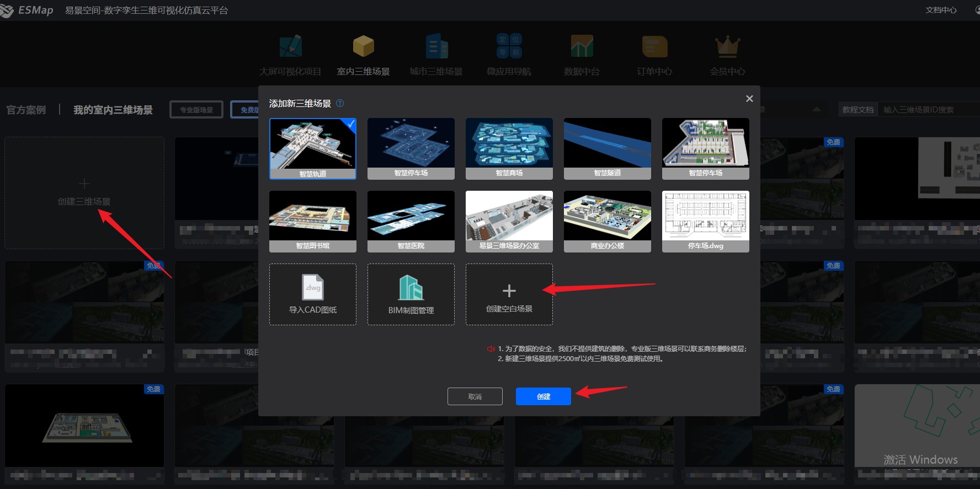Viewport: 980px width, 489px height.
Task: Pick the white-walled 智慧停车场 template
Action: point(706,149)
